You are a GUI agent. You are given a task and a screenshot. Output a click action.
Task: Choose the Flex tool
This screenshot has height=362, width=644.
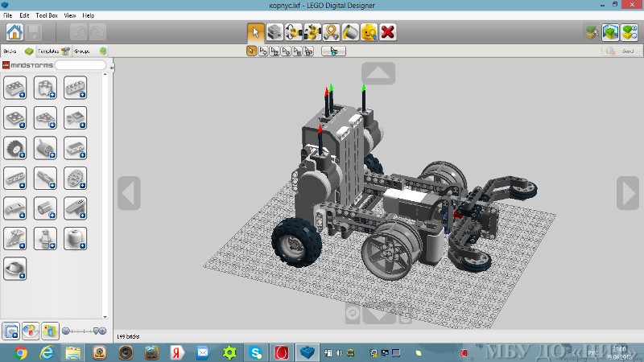pyautogui.click(x=331, y=32)
